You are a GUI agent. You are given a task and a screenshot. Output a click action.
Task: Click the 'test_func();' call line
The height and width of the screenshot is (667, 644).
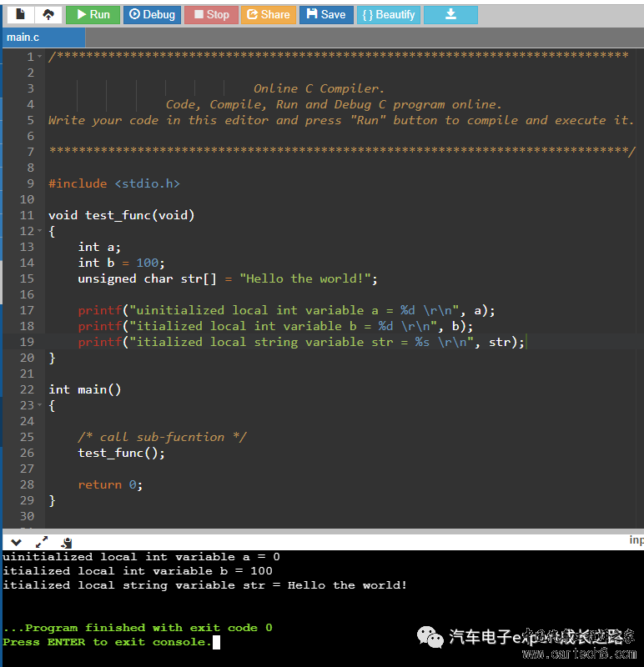point(121,453)
